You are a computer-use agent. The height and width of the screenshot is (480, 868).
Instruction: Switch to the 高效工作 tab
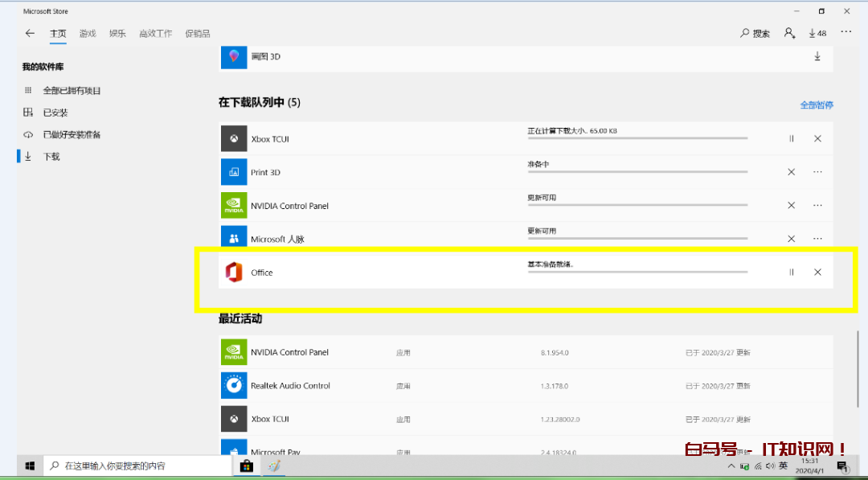[155, 34]
